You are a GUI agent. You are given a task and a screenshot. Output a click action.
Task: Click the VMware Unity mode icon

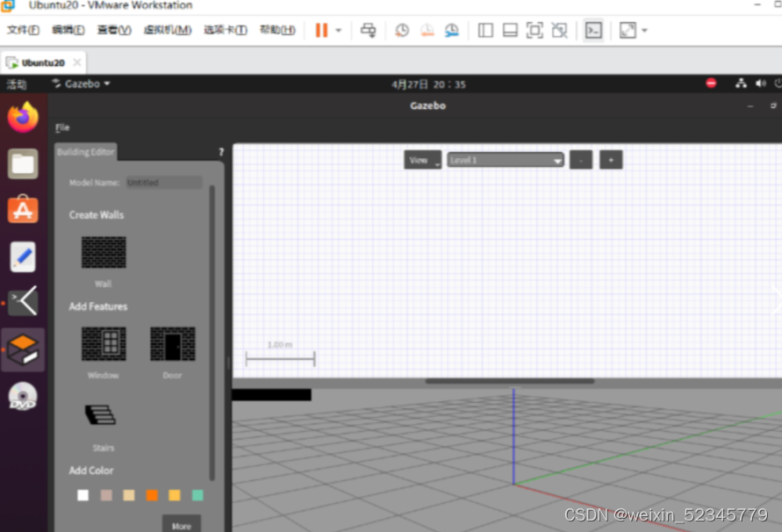[x=559, y=31]
